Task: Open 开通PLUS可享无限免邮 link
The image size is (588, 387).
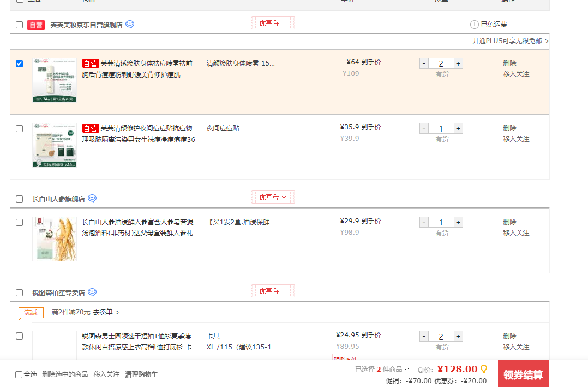Action: pos(511,41)
